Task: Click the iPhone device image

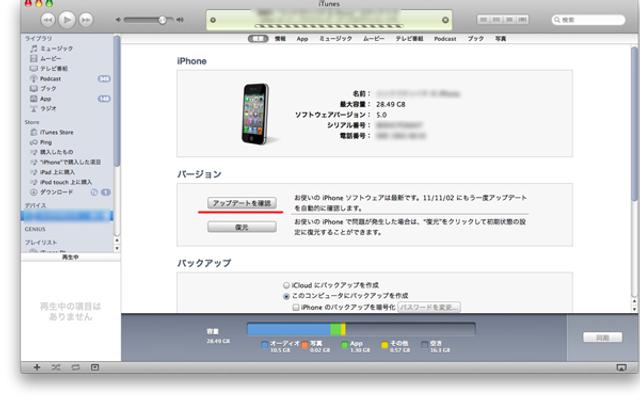Action: pyautogui.click(x=257, y=114)
